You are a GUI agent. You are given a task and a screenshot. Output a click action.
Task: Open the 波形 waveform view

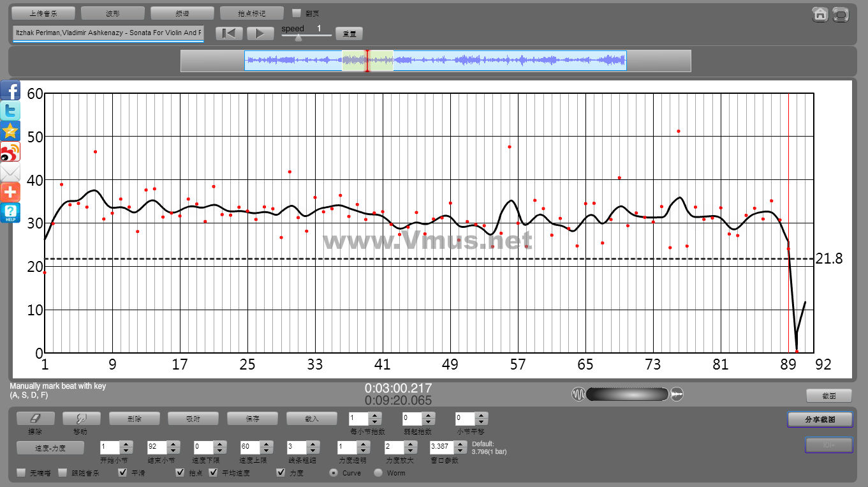(112, 13)
